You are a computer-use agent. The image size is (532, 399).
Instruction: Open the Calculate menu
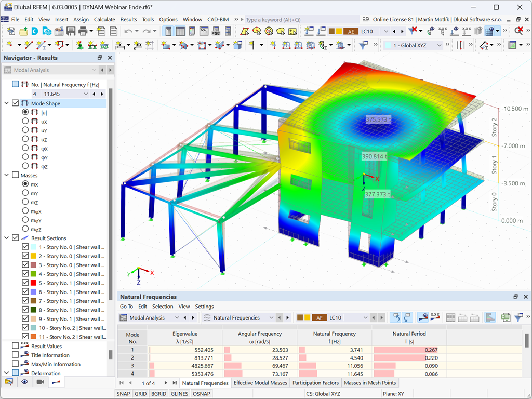coord(104,19)
